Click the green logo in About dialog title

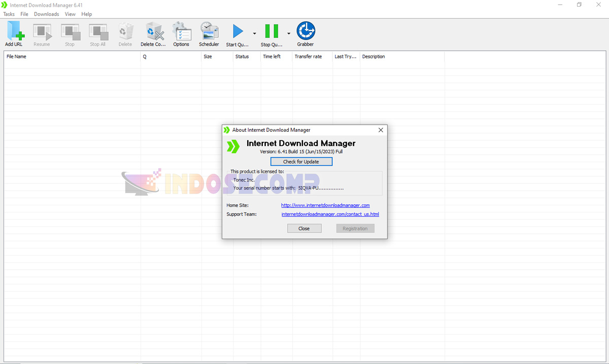[x=227, y=130]
